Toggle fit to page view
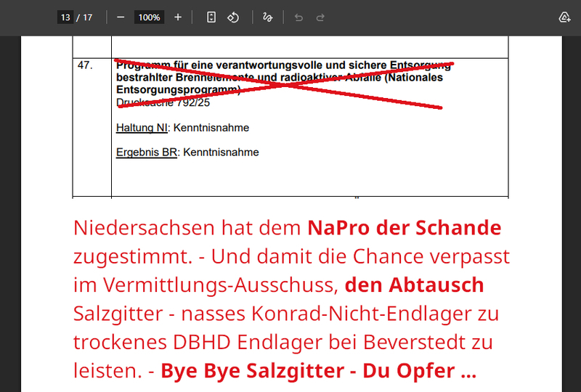Image resolution: width=581 pixels, height=392 pixels. point(211,17)
